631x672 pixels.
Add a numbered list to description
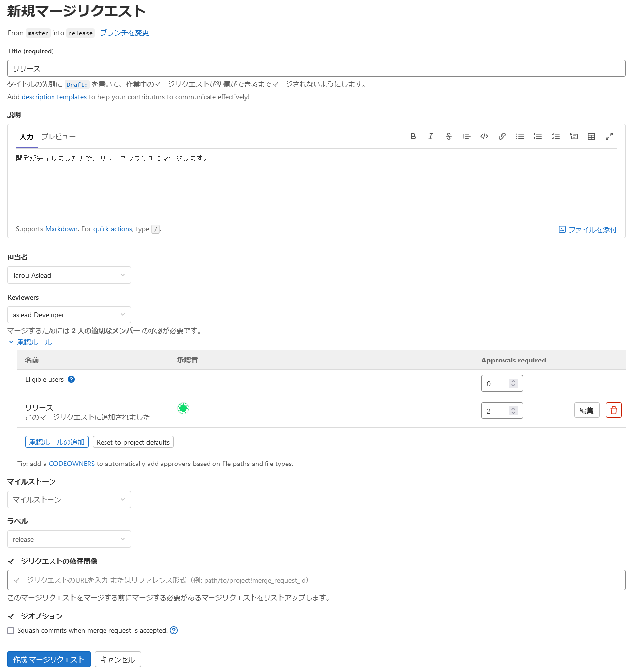point(538,136)
